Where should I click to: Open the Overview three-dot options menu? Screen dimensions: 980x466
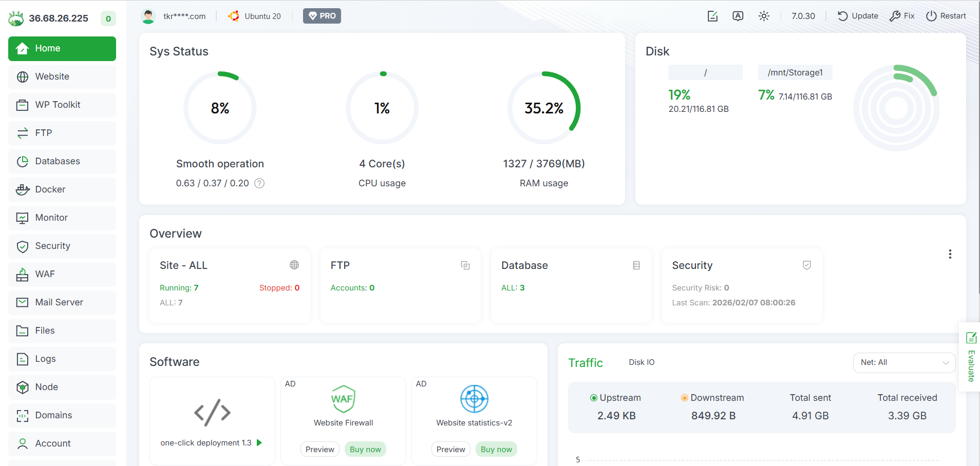[950, 254]
